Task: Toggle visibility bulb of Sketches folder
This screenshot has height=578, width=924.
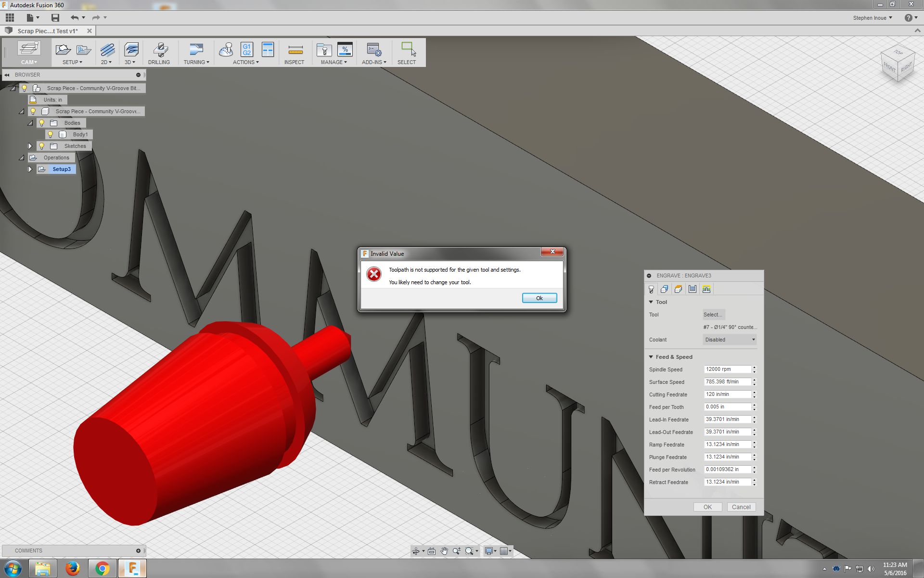Action: pos(42,146)
